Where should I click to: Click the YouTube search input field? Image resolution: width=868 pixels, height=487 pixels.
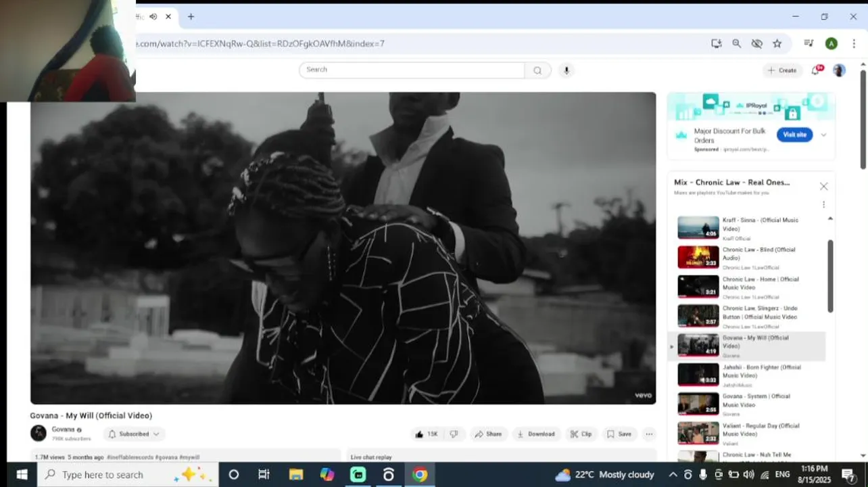pos(412,70)
